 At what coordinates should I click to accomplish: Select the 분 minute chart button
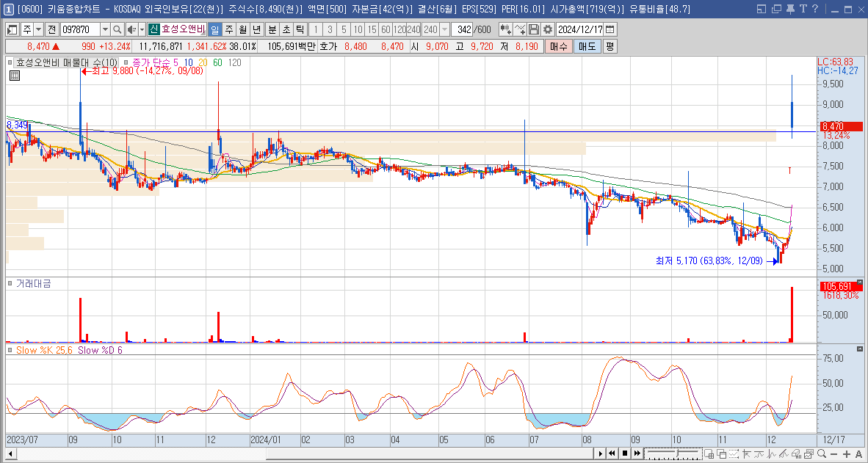point(272,29)
